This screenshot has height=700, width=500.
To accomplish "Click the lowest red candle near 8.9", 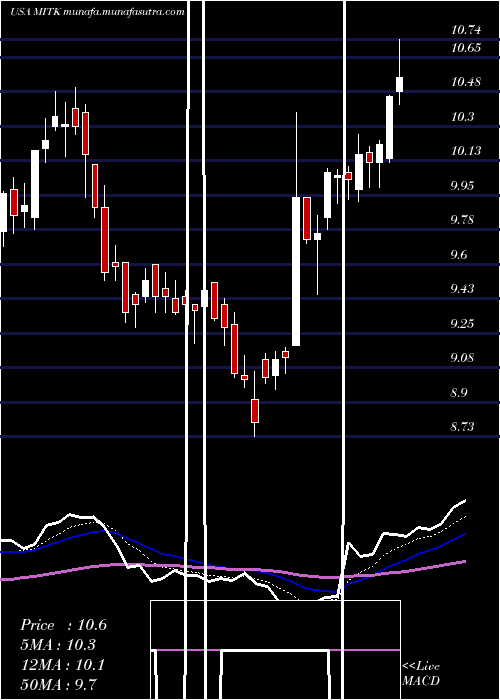I will [255, 411].
